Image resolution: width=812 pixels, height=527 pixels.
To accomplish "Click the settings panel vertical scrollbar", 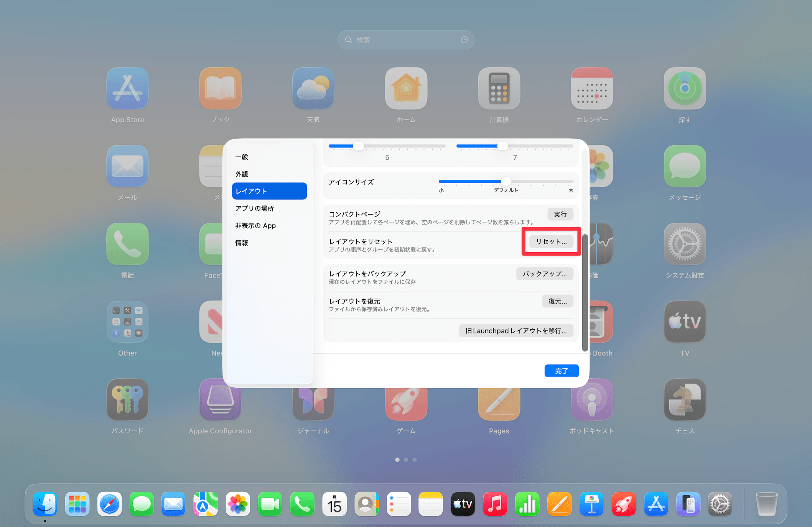I will [x=585, y=292].
